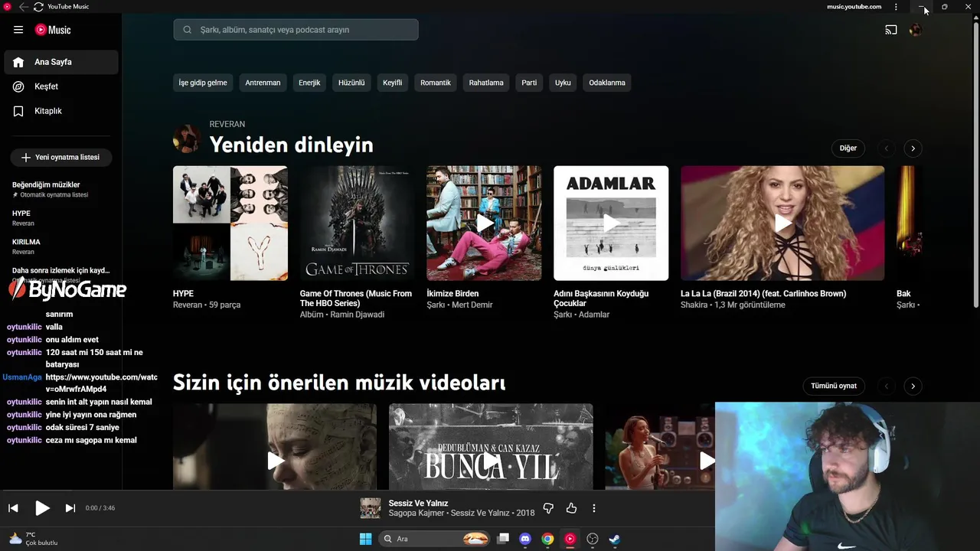Open Sagopa Kajmer artist link

(x=417, y=514)
